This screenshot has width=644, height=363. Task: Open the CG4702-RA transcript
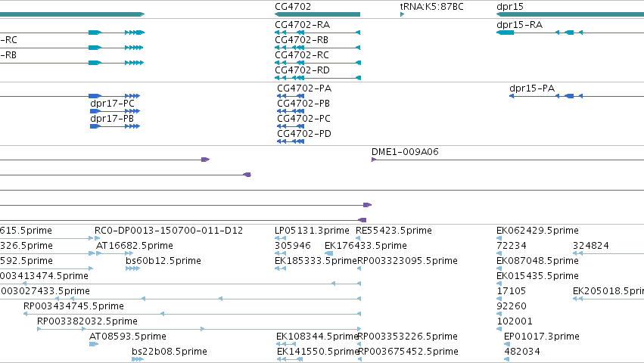pyautogui.click(x=302, y=25)
